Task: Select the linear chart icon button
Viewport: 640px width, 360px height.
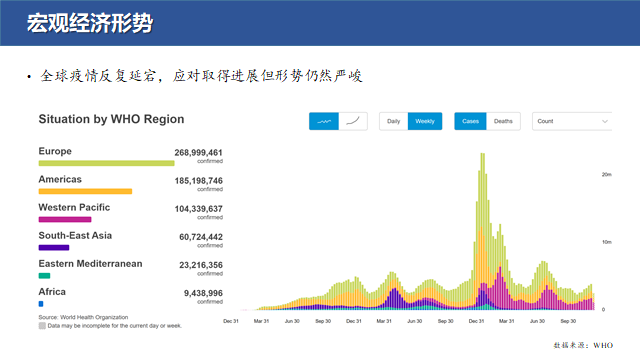Action: click(x=324, y=121)
